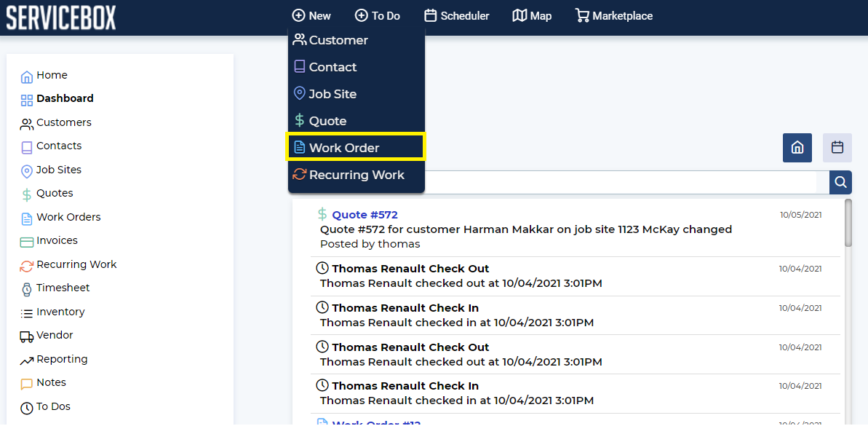Click the dollar icon beside Quote #572
This screenshot has height=426, width=868.
pos(322,214)
